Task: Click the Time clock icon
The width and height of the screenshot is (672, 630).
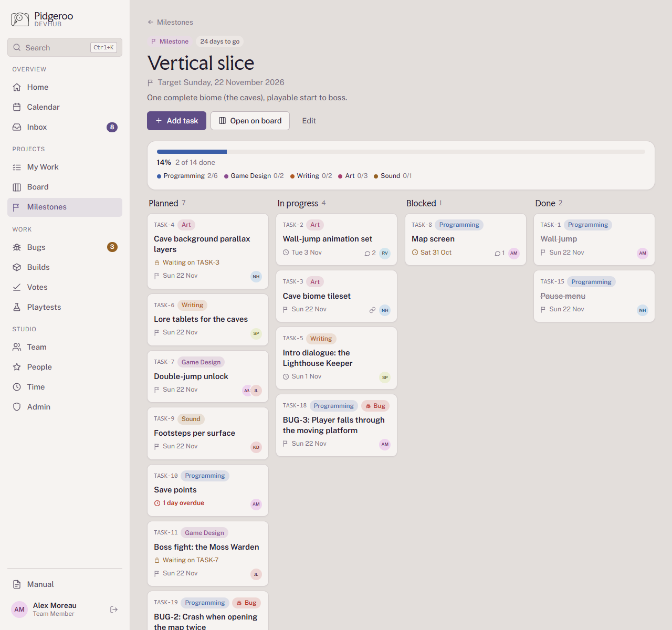Action: pos(17,387)
